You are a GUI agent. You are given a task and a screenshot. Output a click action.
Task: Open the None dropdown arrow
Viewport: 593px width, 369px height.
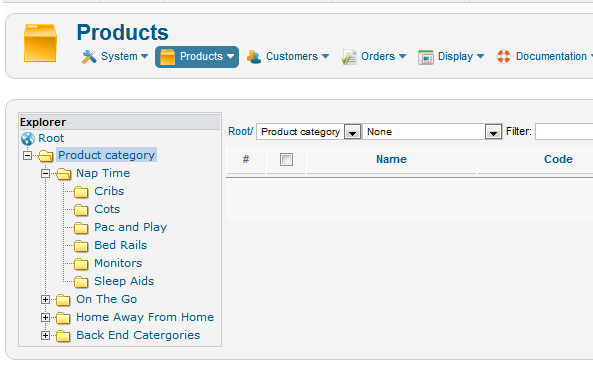point(493,132)
